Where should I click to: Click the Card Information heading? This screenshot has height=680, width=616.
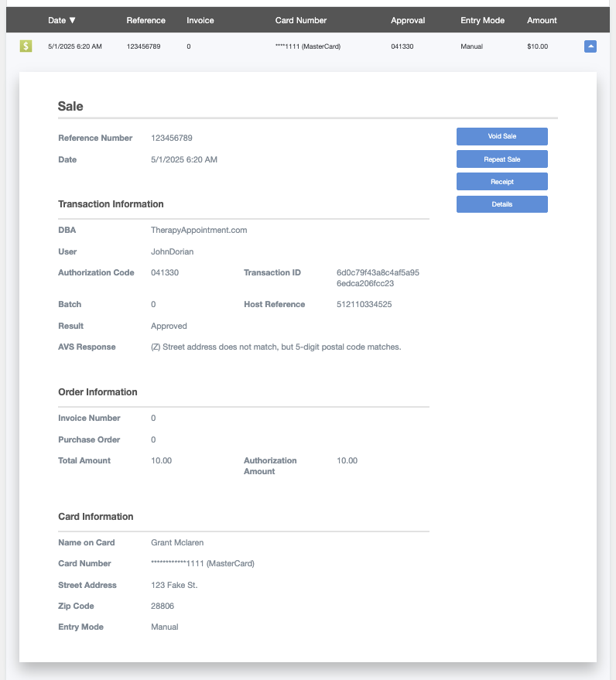click(x=95, y=517)
